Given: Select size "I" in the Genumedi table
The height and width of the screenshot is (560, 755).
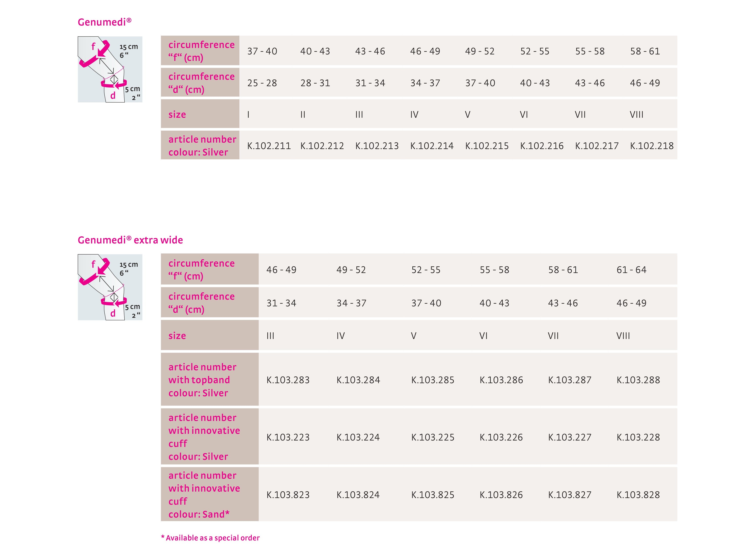Looking at the screenshot, I should pyautogui.click(x=248, y=115).
